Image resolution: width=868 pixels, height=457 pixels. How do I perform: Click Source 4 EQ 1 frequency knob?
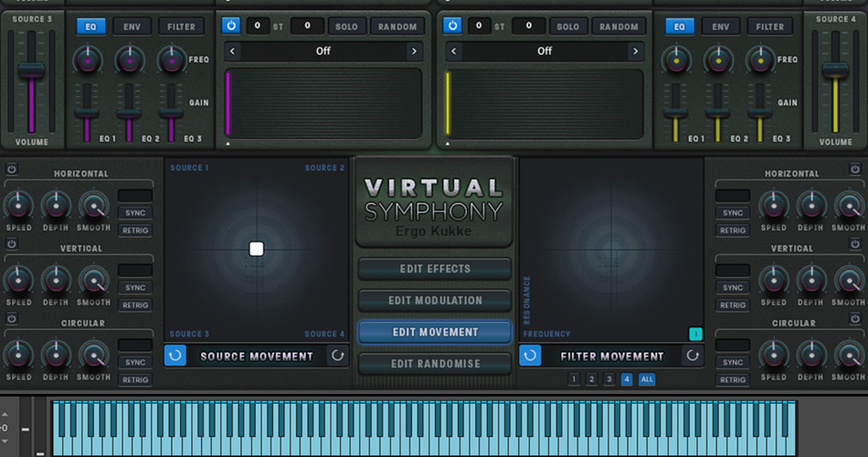click(x=676, y=59)
